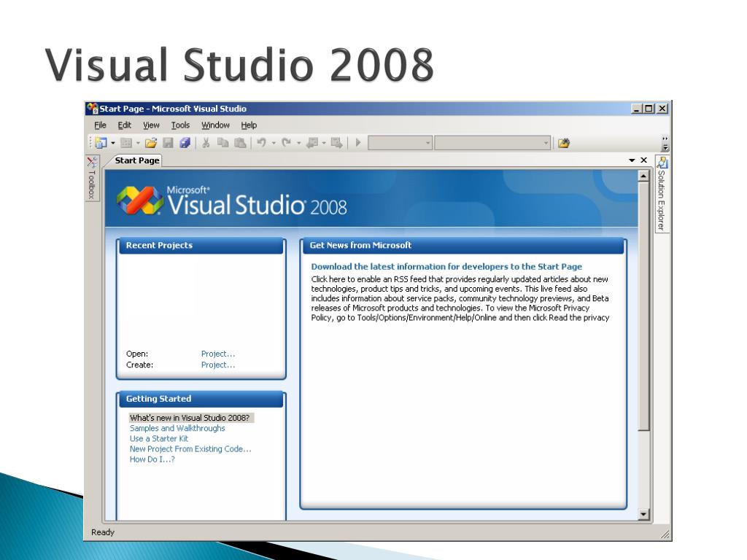
Task: Maximize the Visual Studio window
Action: pos(649,109)
